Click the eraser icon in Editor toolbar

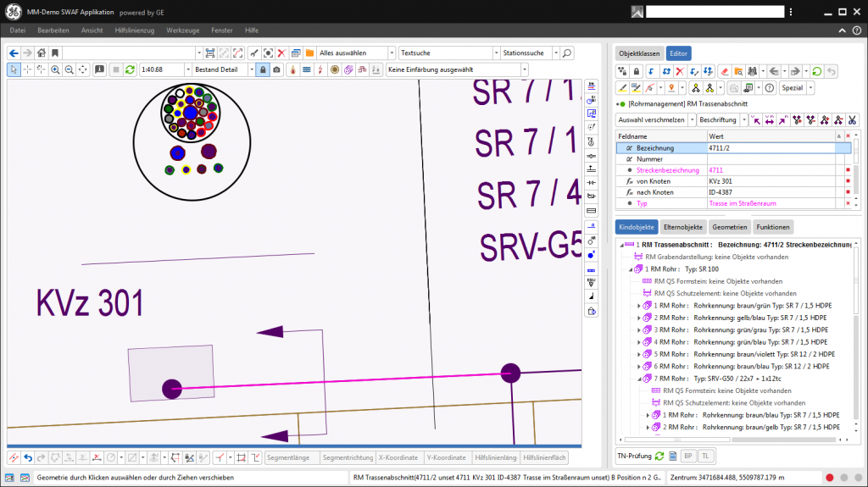(x=725, y=71)
